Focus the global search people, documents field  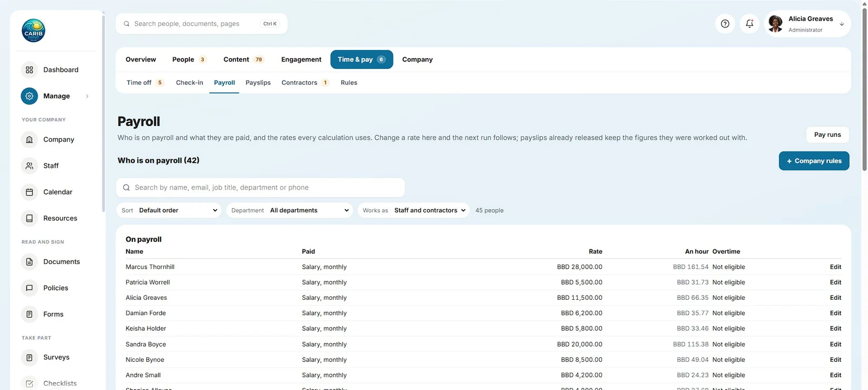point(201,24)
